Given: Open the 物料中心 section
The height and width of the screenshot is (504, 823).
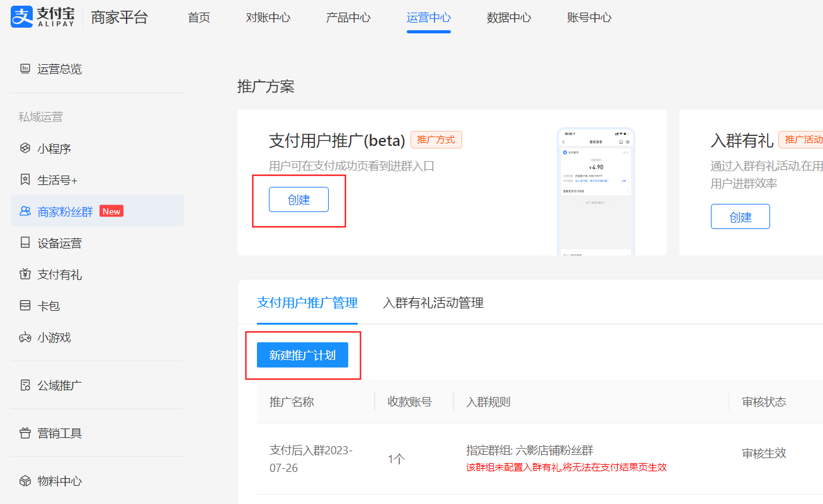Looking at the screenshot, I should pyautogui.click(x=59, y=481).
